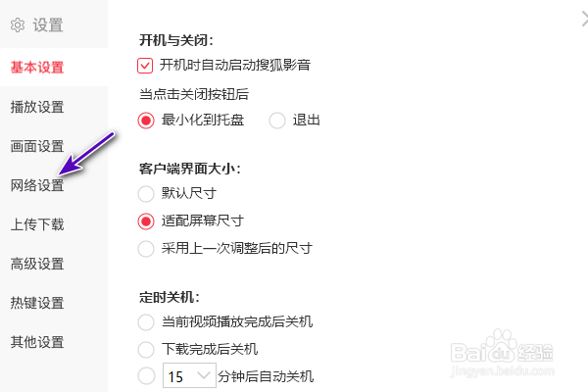Select the timed auto-shutdown minutes radio
Viewport: 588px width, 392px height.
(146, 375)
